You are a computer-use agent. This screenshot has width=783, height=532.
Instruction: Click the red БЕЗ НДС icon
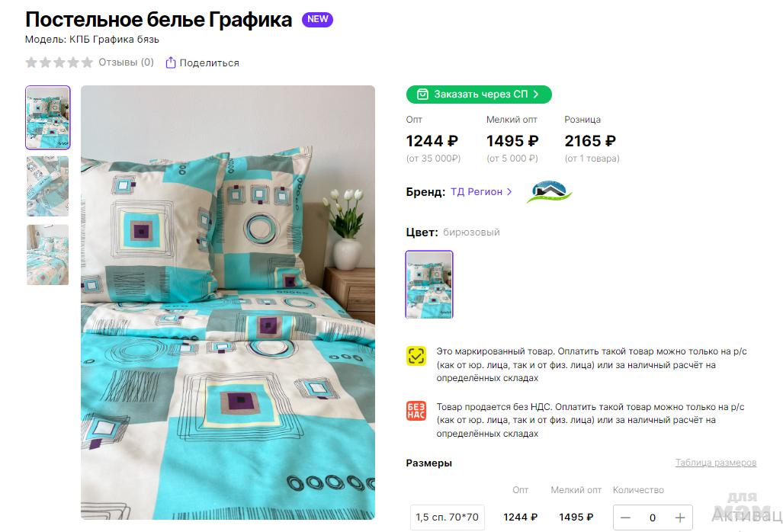[416, 411]
